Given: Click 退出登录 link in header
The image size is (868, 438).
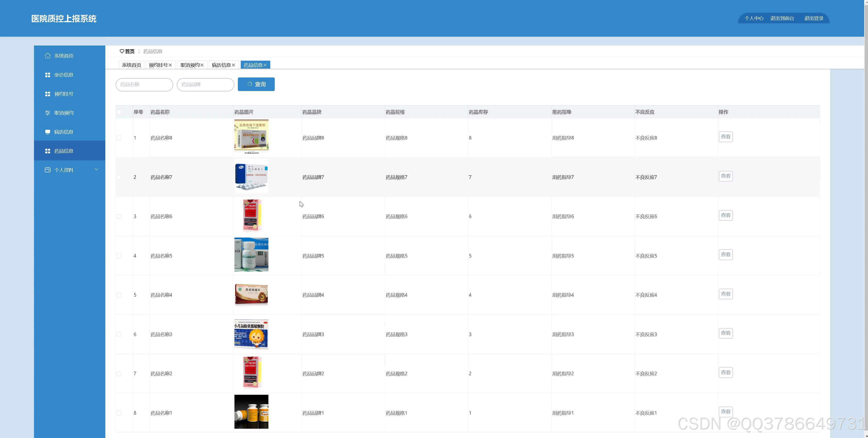Looking at the screenshot, I should click(813, 18).
